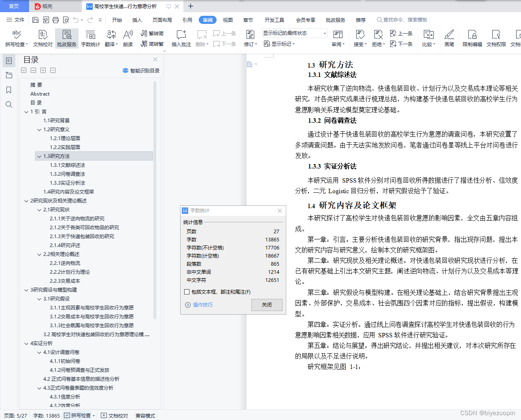
Task: Click 页面: 5/27 page indicator
Action: [15, 416]
